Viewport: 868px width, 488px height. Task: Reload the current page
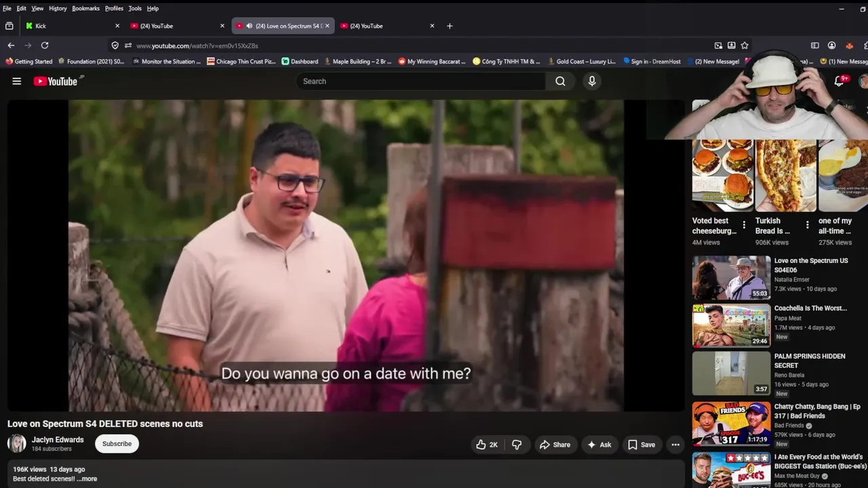pos(45,45)
